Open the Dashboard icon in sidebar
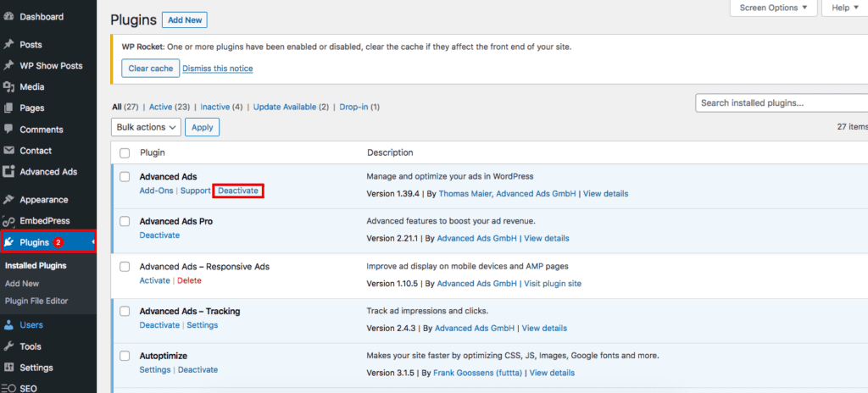 point(8,17)
